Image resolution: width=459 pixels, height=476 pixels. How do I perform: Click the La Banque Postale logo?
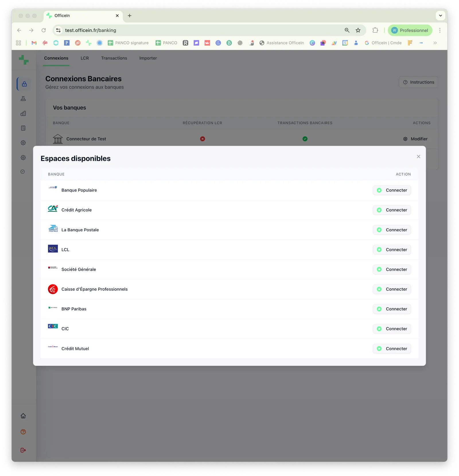(53, 228)
